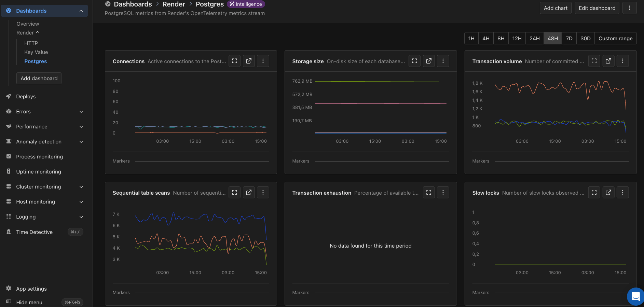The height and width of the screenshot is (307, 644).
Task: Select the 24H time range
Action: (x=535, y=38)
